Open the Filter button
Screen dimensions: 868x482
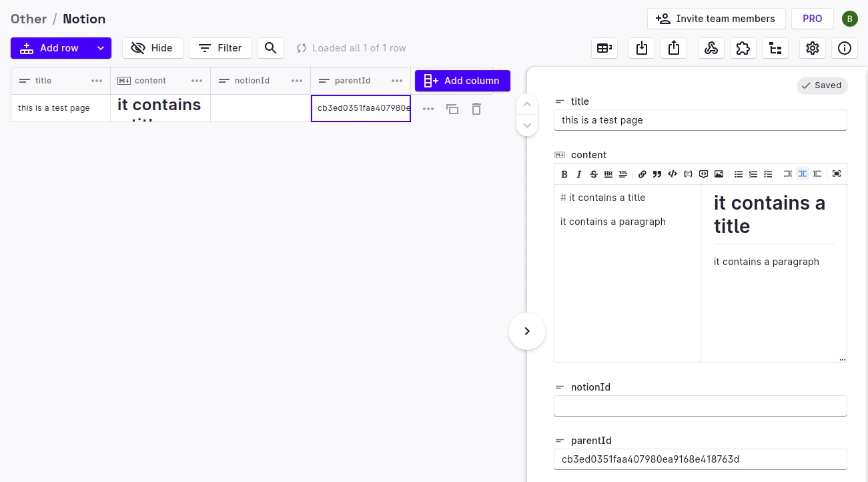[x=220, y=48]
